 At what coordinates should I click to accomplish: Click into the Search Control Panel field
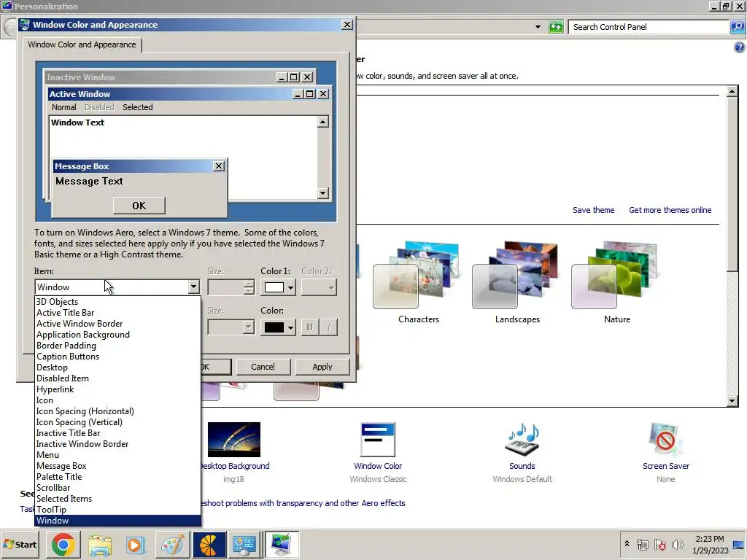(x=649, y=27)
